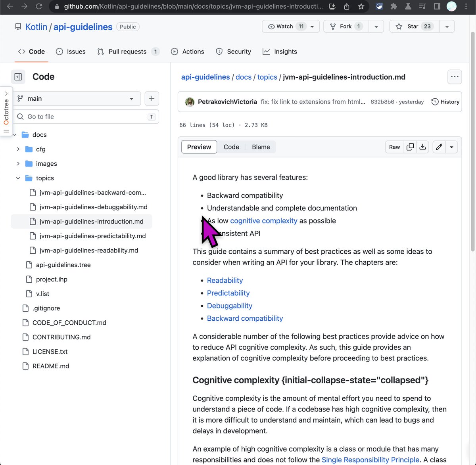Click the browser address bar URL

point(193,6)
